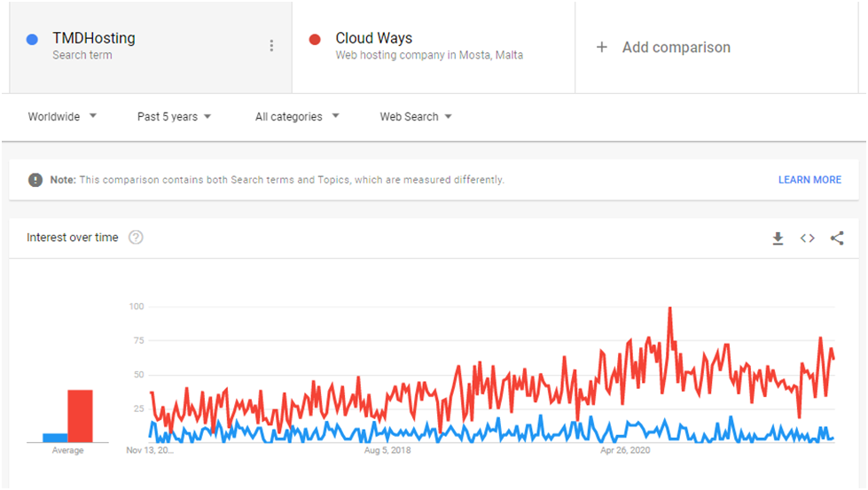Viewport: 868px width, 490px height.
Task: Select the TMDHosting search term box
Action: click(151, 47)
